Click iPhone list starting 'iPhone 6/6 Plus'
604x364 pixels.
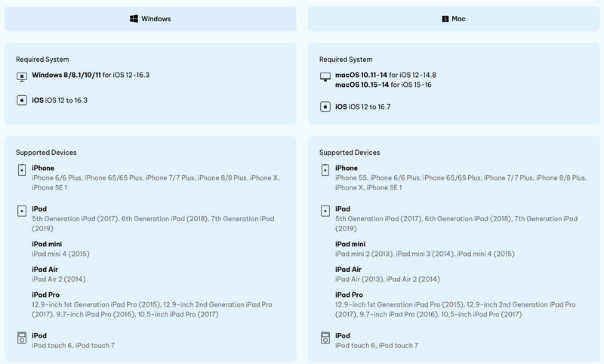[156, 183]
